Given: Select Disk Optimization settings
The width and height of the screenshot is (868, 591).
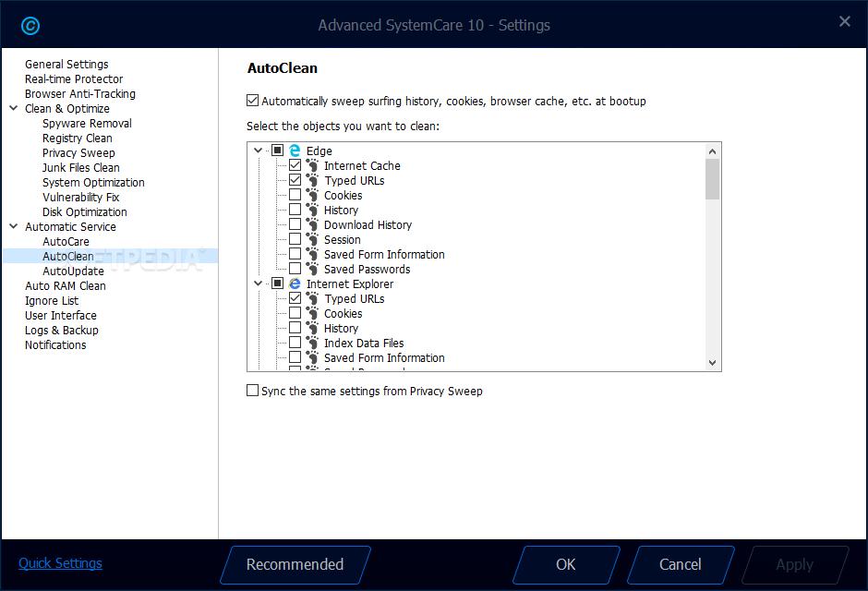Looking at the screenshot, I should (85, 212).
